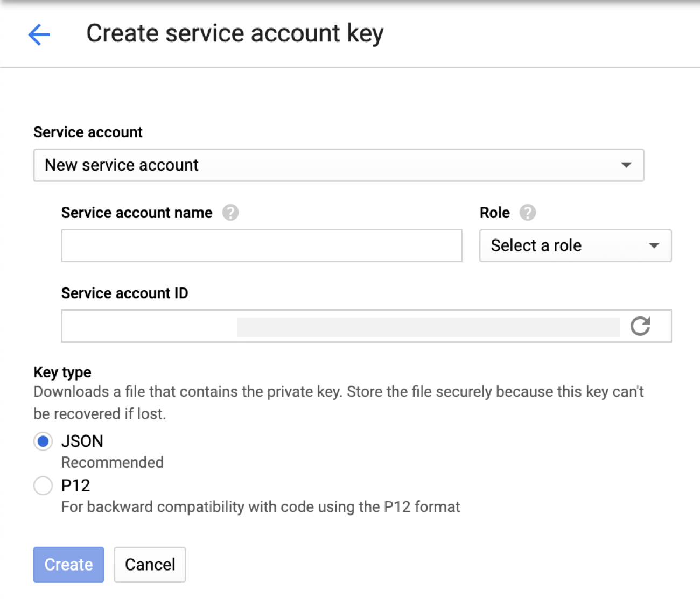Click the question mark after Service account name
The height and width of the screenshot is (605, 700).
pyautogui.click(x=230, y=213)
